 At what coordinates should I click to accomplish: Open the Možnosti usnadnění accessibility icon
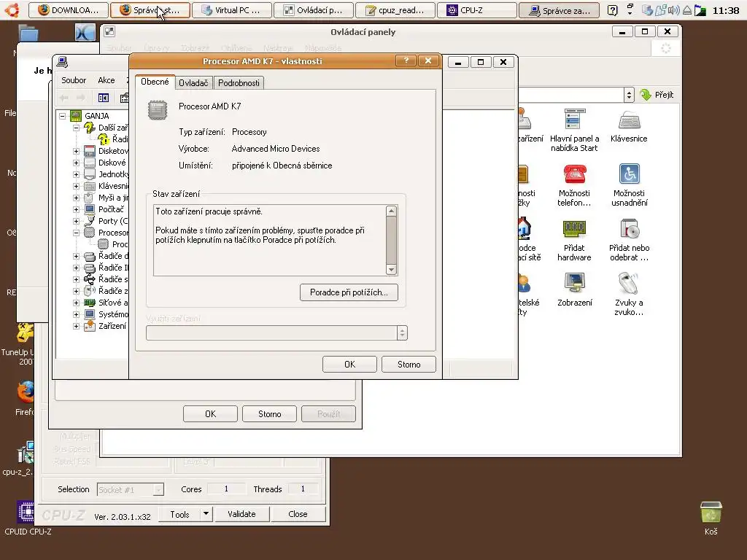tap(629, 184)
